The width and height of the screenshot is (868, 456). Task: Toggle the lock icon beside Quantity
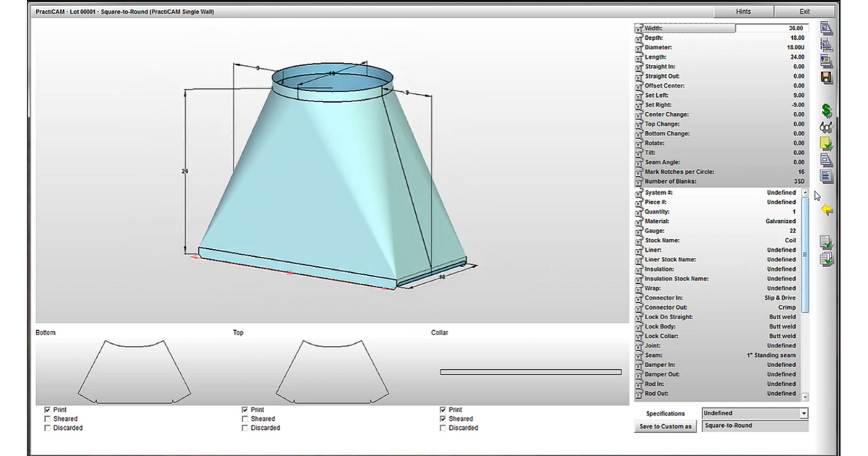[639, 213]
